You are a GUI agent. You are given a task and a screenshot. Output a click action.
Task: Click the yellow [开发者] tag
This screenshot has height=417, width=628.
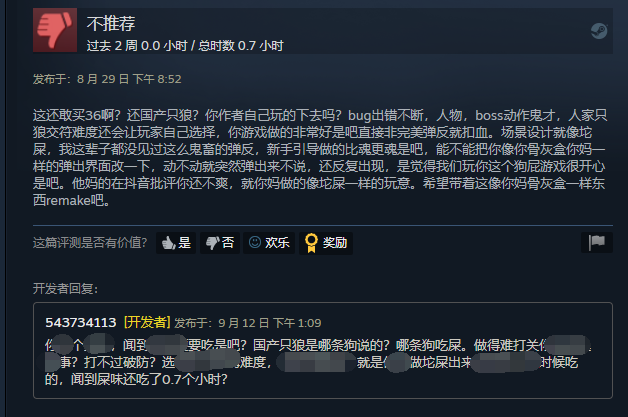(x=147, y=322)
